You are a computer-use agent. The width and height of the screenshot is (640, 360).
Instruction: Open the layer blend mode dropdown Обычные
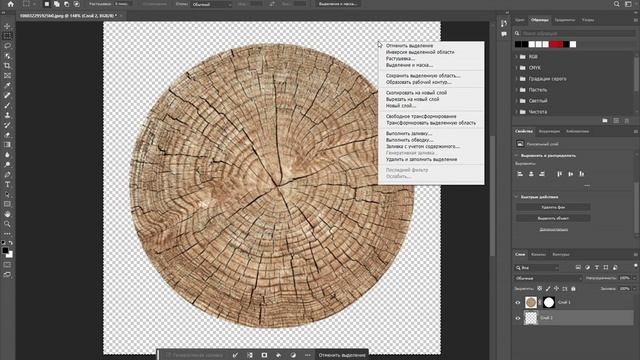pos(548,278)
